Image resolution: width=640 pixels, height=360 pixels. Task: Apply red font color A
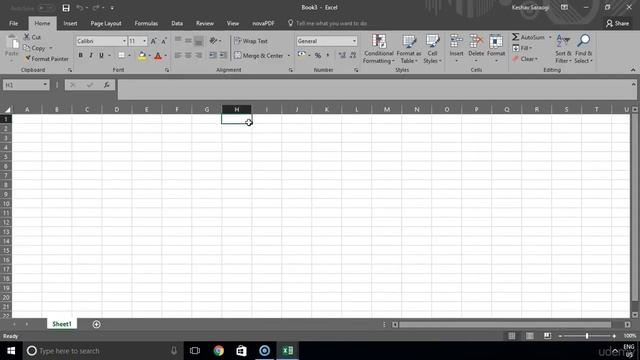click(158, 56)
